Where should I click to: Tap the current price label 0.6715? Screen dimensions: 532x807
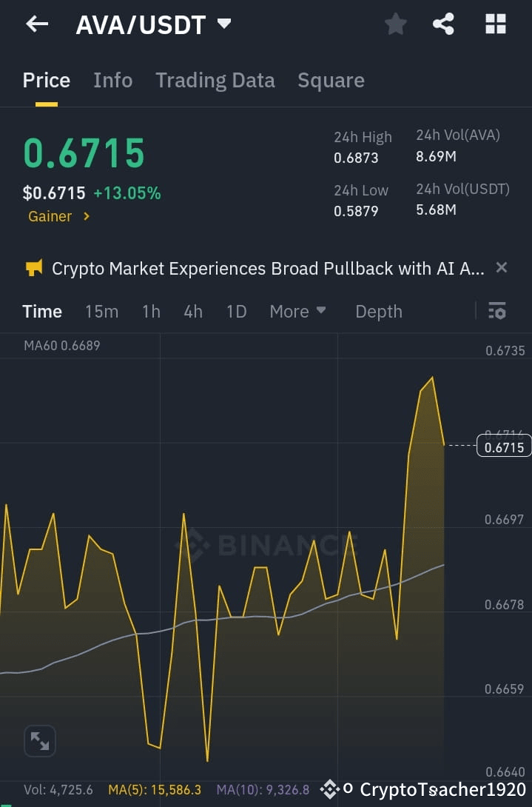point(505,446)
